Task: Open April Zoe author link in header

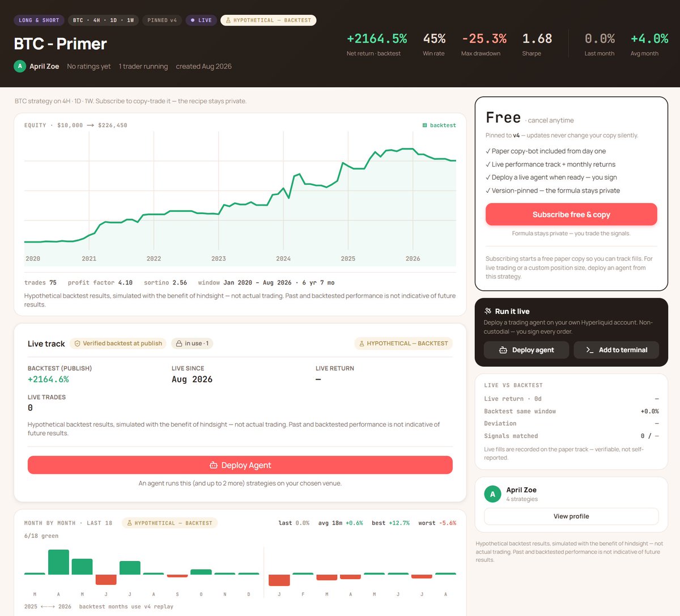Action: click(44, 66)
